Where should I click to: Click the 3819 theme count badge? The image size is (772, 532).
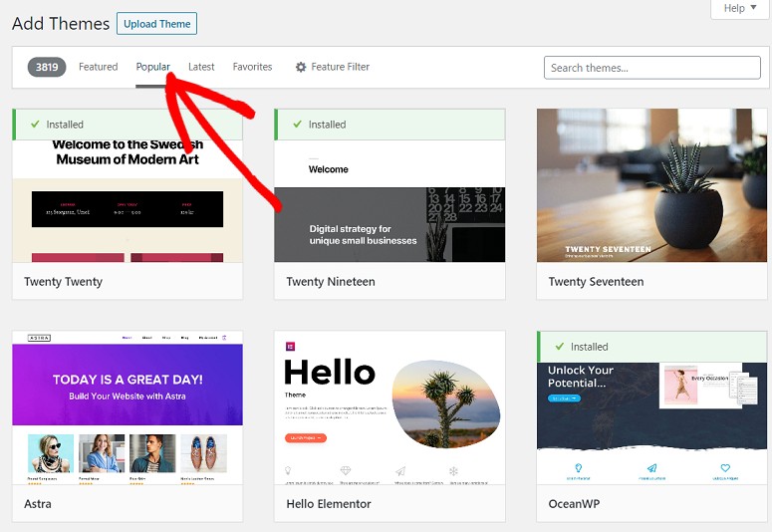pos(47,67)
